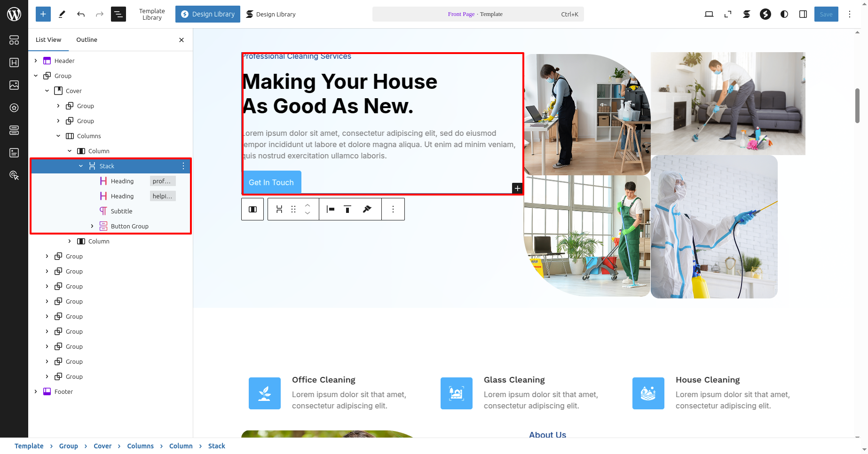This screenshot has height=454, width=868.
Task: Expand the Header item in list view
Action: 36,61
